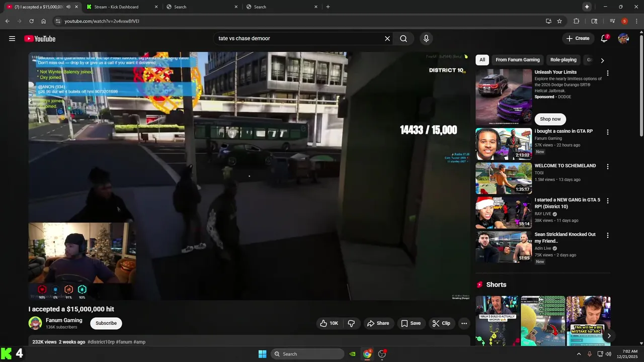
Task: Subscribe to Fanum Gaming
Action: click(x=106, y=323)
